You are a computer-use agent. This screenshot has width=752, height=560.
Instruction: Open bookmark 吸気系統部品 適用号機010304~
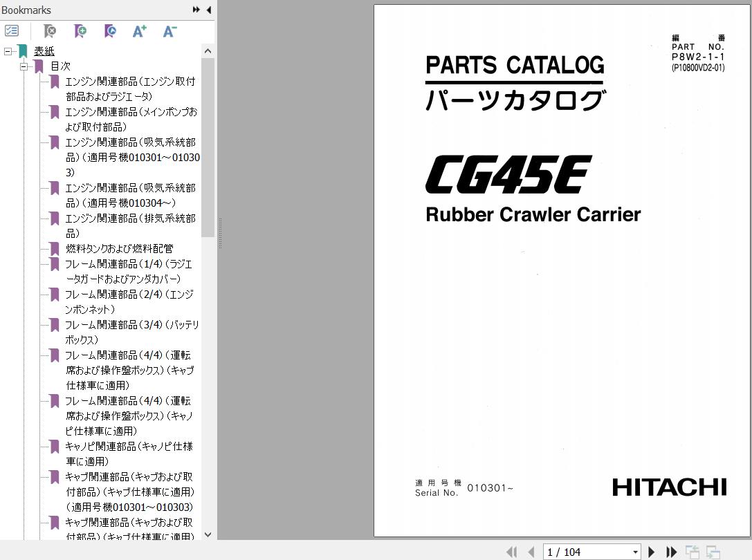131,195
